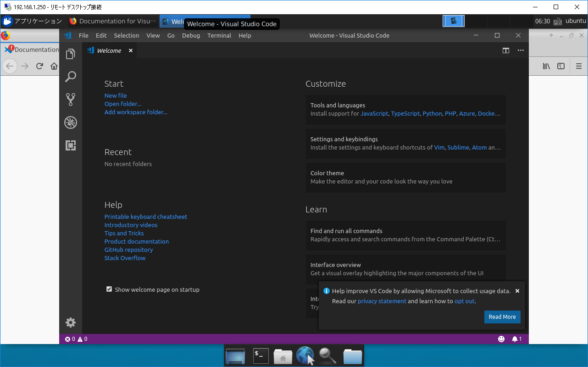This screenshot has height=367, width=588.
Task: Open the Terminal menu in VS Code
Action: tap(219, 35)
